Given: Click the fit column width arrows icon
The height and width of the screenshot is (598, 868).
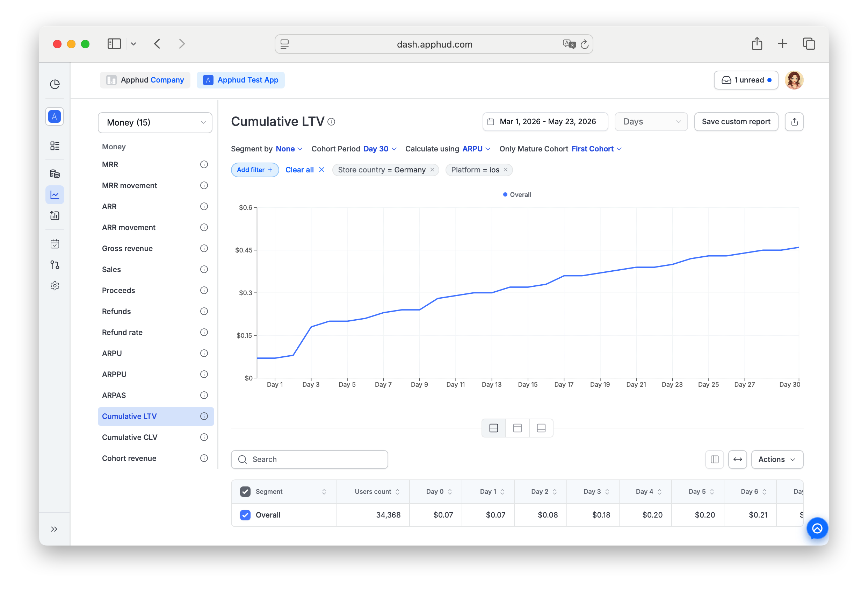Looking at the screenshot, I should coord(737,460).
